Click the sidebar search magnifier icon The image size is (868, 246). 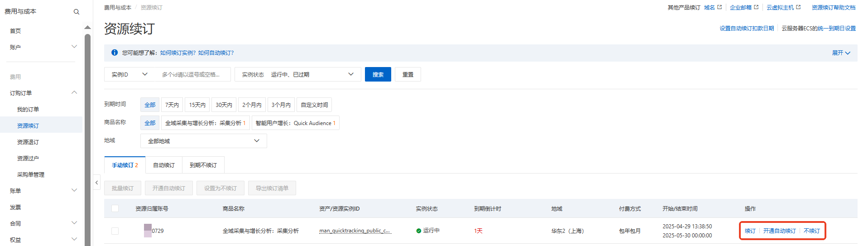[x=77, y=12]
